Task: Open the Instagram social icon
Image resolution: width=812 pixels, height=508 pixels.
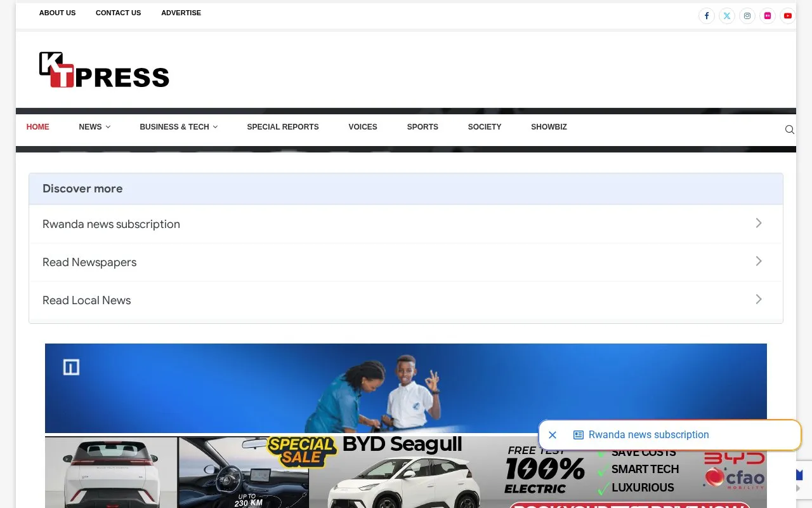Action: pos(747,16)
